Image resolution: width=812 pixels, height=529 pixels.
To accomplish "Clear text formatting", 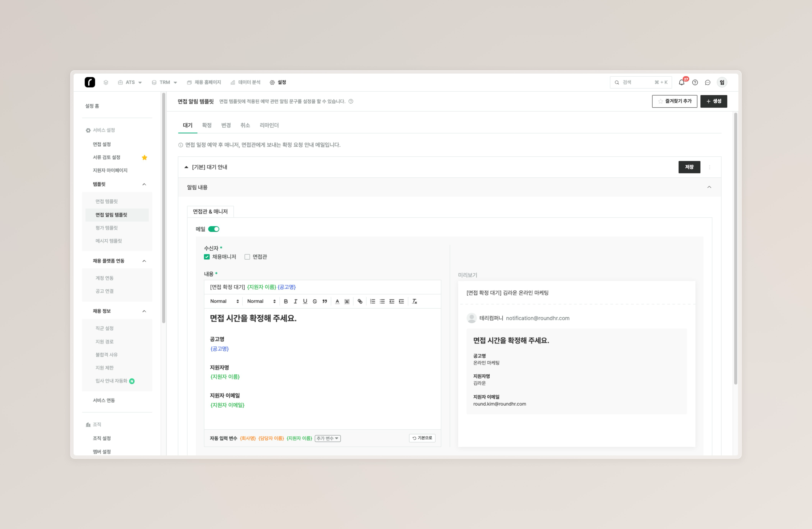I will click(x=414, y=301).
